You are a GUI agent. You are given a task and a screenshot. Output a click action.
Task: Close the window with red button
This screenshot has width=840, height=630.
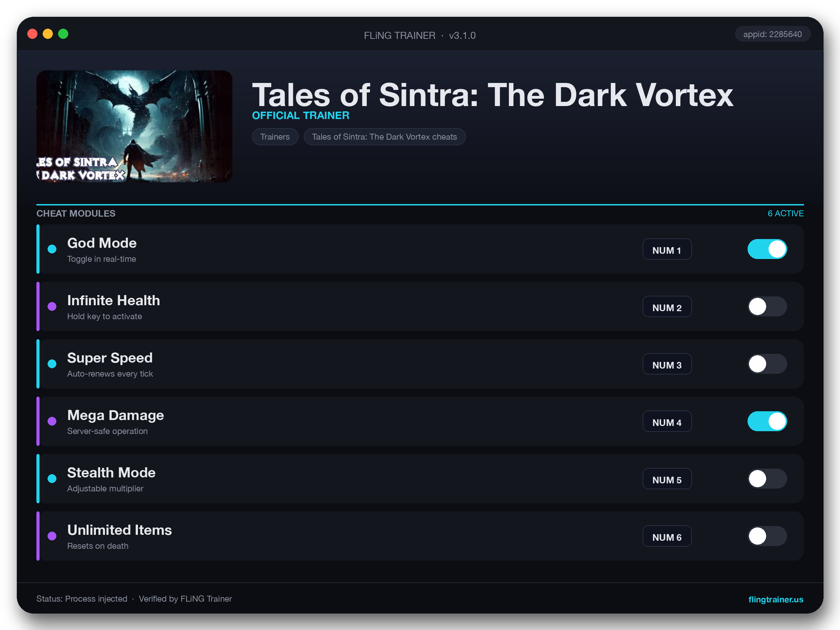coord(33,34)
